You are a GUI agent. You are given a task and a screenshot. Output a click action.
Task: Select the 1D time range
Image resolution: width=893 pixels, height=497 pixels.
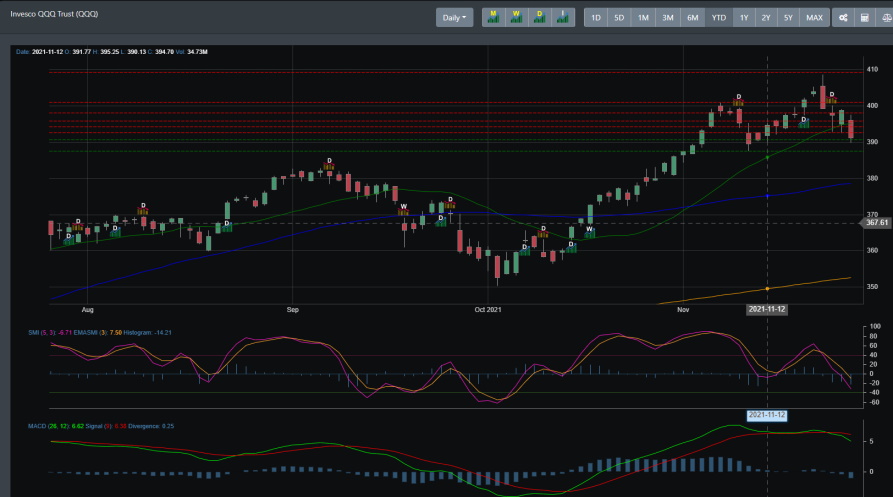coord(596,18)
